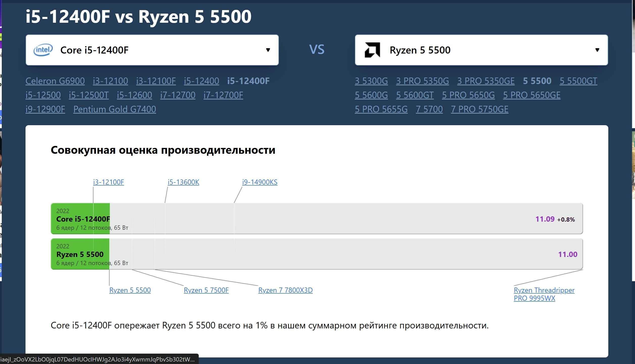Click the 'i5-12400F vs Ryzen 5 5500' page title
635x364 pixels.
(138, 17)
